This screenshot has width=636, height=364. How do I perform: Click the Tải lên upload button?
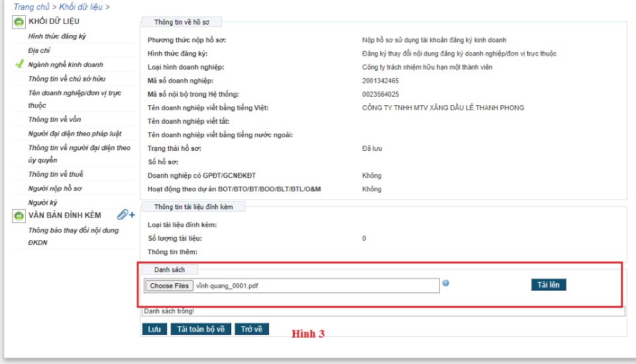coord(549,285)
